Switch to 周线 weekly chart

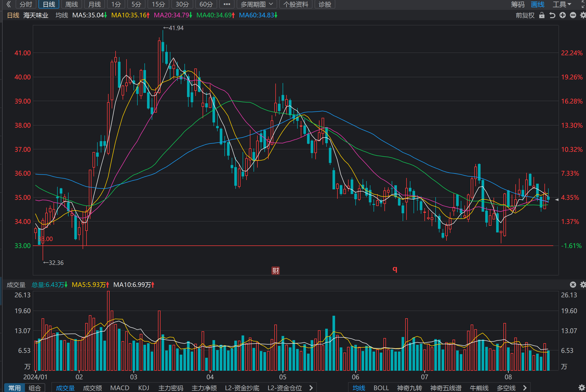pyautogui.click(x=72, y=4)
